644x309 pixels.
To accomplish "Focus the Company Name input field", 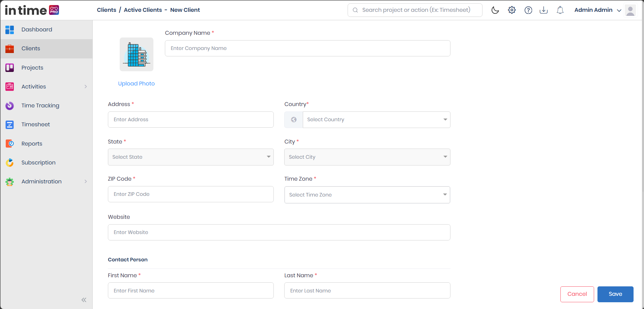I will (x=308, y=48).
